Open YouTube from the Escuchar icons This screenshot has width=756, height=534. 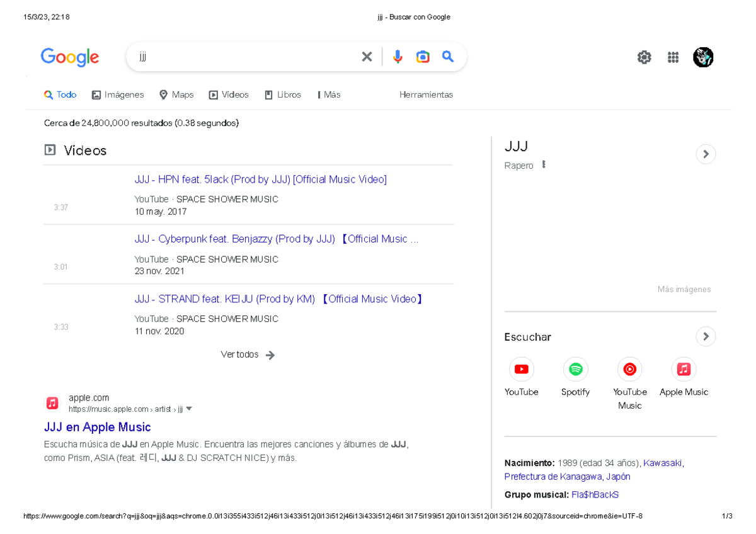[x=521, y=369]
